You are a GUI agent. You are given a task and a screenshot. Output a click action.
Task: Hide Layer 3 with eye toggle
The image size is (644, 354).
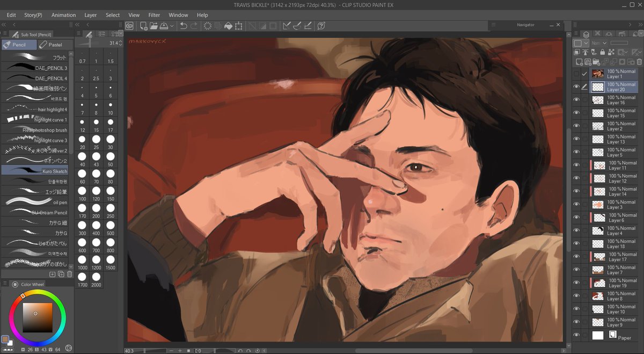click(576, 204)
